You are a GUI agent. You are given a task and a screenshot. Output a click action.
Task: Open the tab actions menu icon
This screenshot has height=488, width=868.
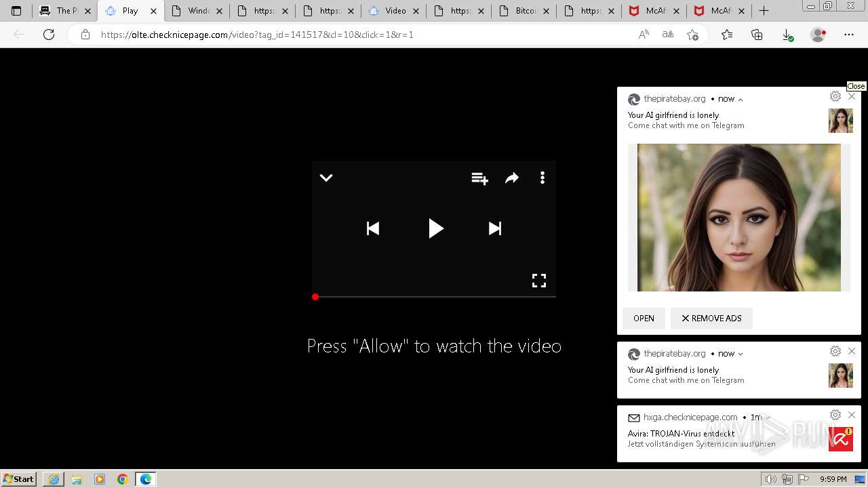(x=16, y=11)
